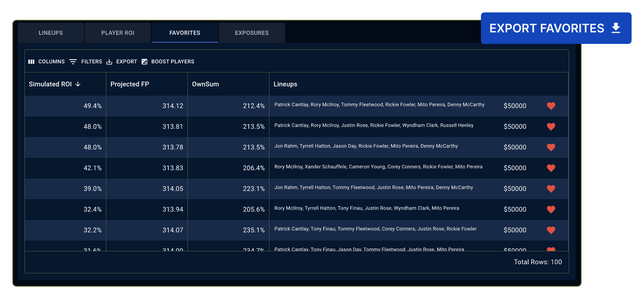
Task: Open the Columns panel icon
Action: click(x=31, y=61)
